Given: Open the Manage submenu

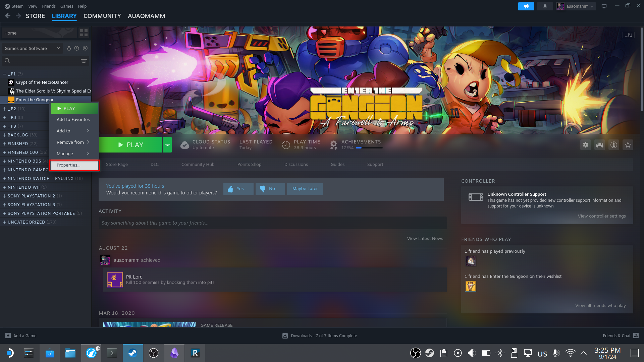Looking at the screenshot, I should point(74,154).
